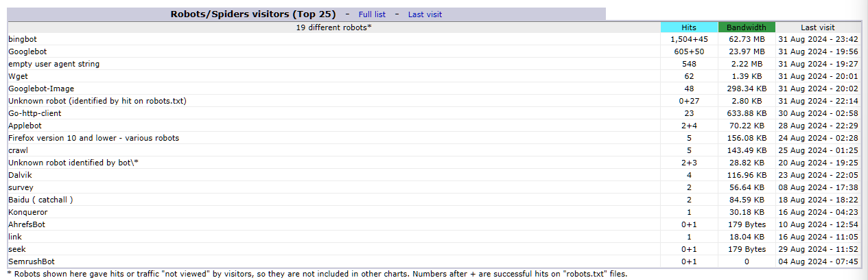Click Googlebot bandwidth 23.97 MB
Image resolution: width=868 pixels, height=280 pixels.
click(747, 51)
